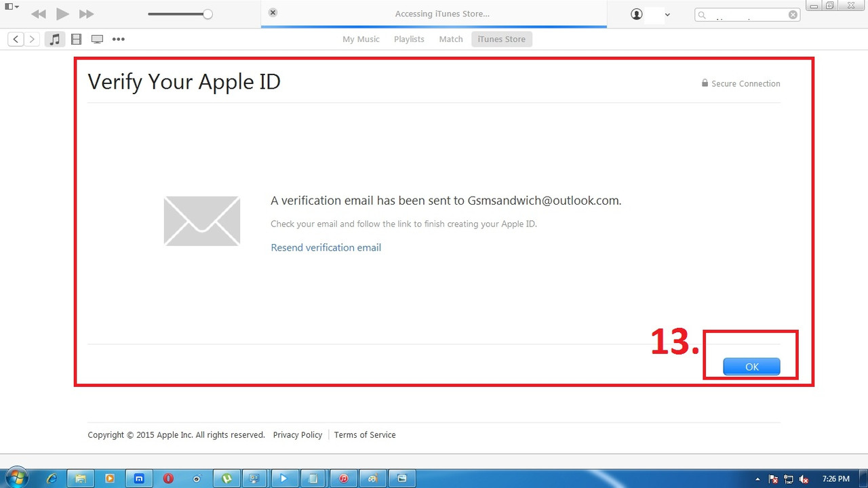This screenshot has height=488, width=868.
Task: Open the Opera browser taskbar icon
Action: (x=168, y=479)
